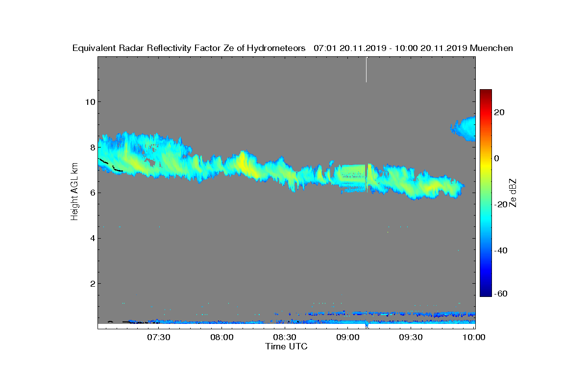Click the 08:00 time tick label
This screenshot has height=392, width=588.
click(x=222, y=337)
